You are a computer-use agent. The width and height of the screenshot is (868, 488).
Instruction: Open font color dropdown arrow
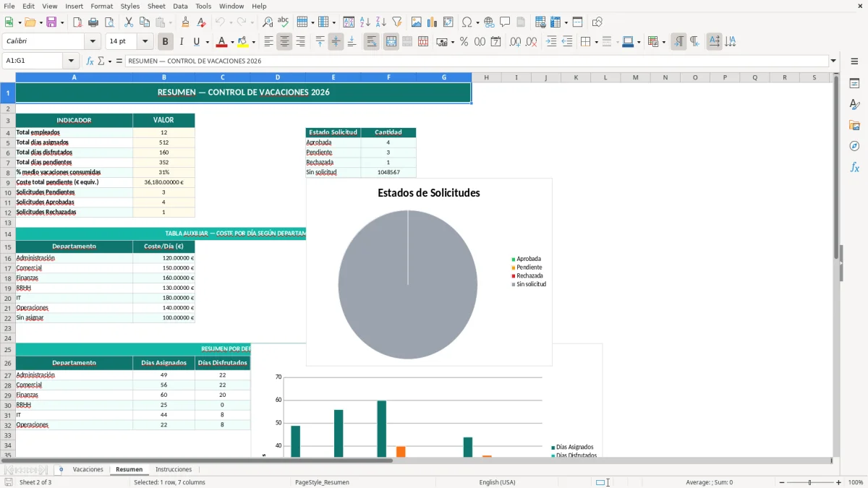tap(232, 42)
